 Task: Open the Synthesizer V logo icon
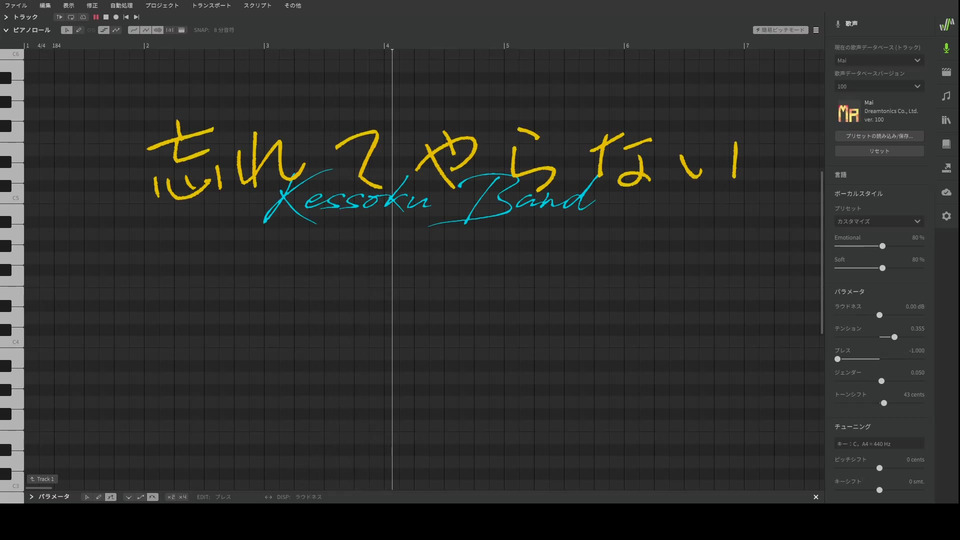click(946, 24)
